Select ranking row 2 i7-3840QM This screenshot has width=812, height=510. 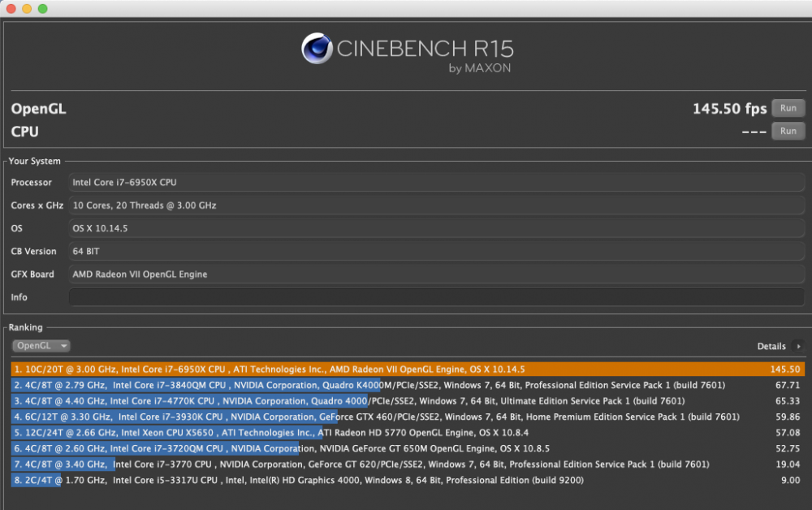(408, 385)
